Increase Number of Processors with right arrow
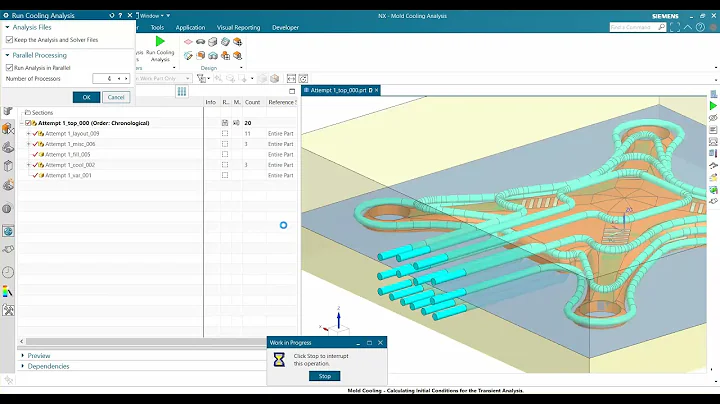This screenshot has height=404, width=720. click(126, 79)
